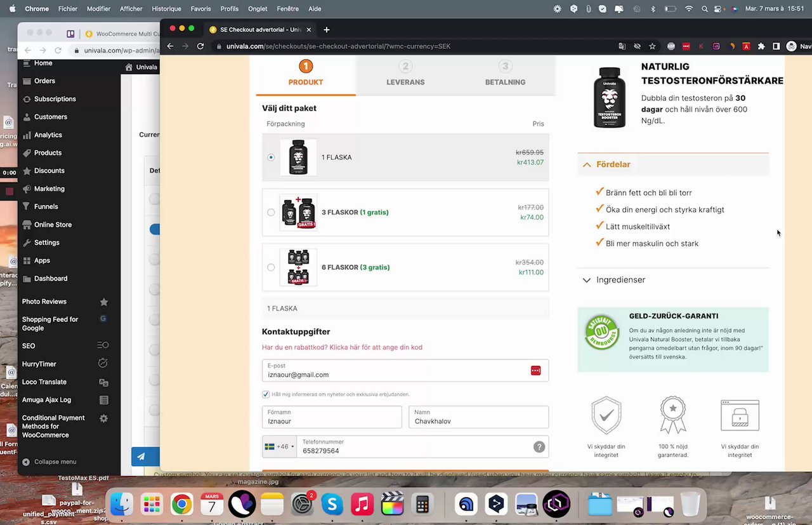Click the Namn input field with Chavkhalov
Screen dimensions: 812x525
pyautogui.click(x=478, y=417)
